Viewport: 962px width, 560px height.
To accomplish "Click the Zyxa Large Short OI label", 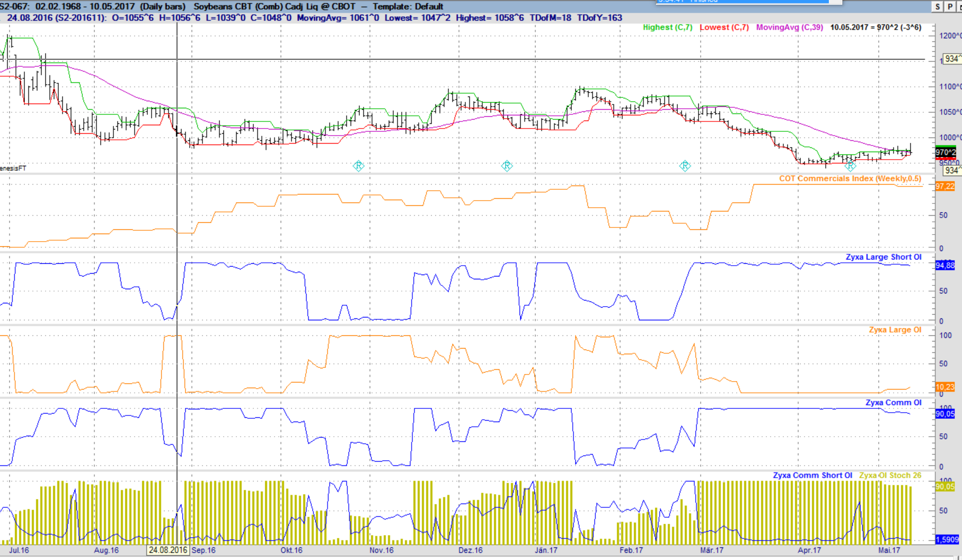I will coord(883,258).
